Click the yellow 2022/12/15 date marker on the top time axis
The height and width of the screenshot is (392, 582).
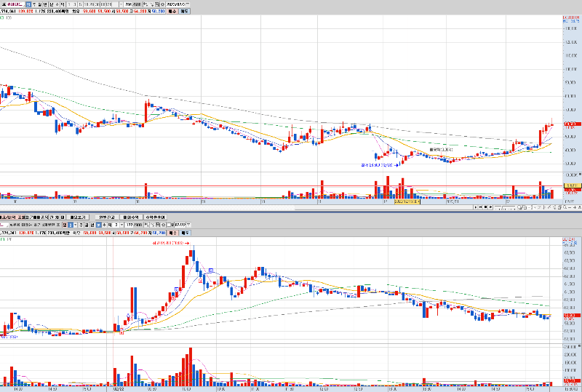coord(407,201)
